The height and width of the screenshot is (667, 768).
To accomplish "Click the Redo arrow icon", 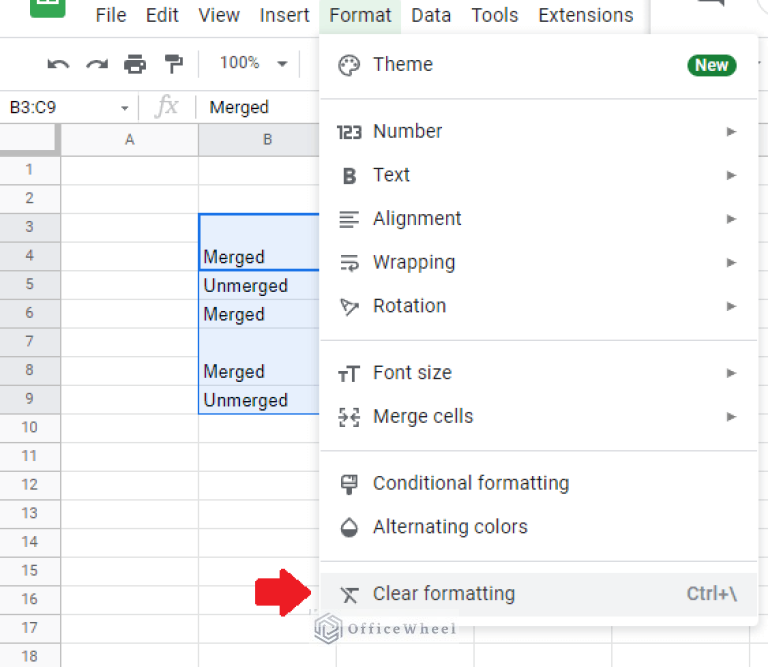I will click(x=96, y=64).
